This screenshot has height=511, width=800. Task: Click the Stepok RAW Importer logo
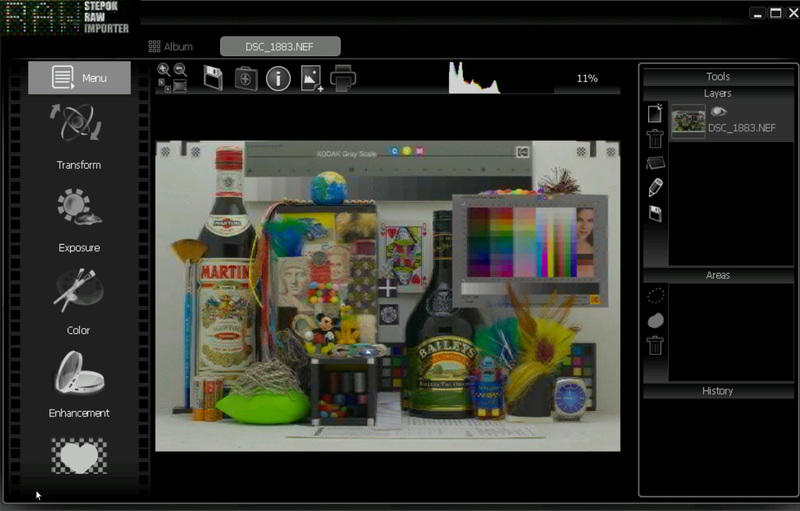coord(66,17)
